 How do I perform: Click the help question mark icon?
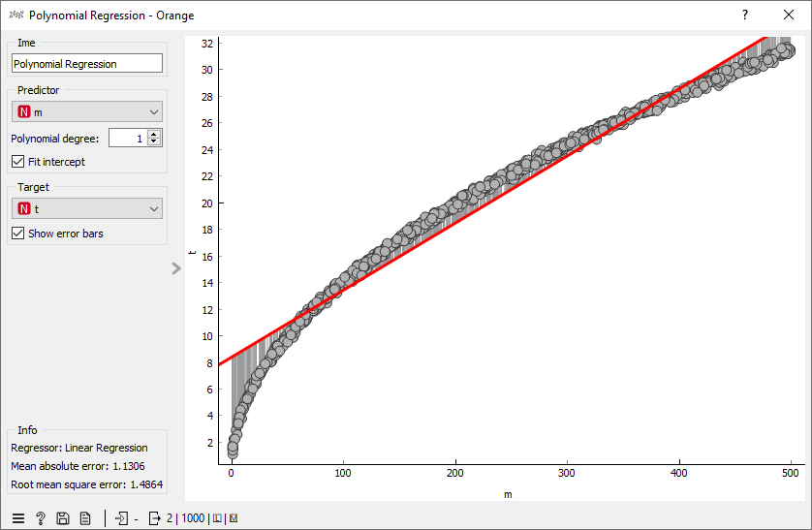coord(41,518)
